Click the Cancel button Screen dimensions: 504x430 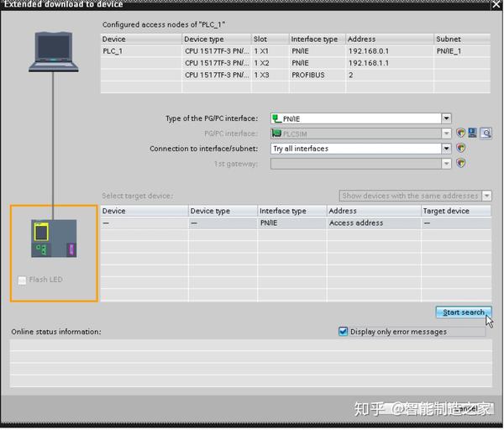click(469, 409)
